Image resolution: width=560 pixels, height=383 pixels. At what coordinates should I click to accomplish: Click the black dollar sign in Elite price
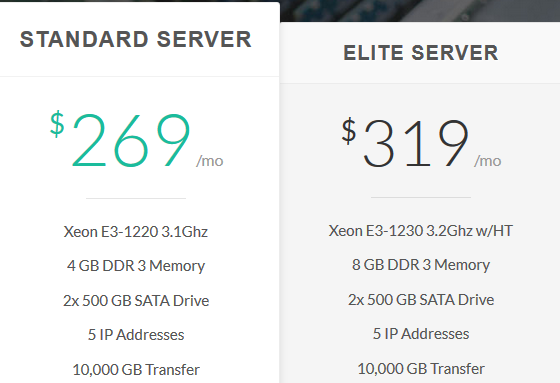click(349, 131)
